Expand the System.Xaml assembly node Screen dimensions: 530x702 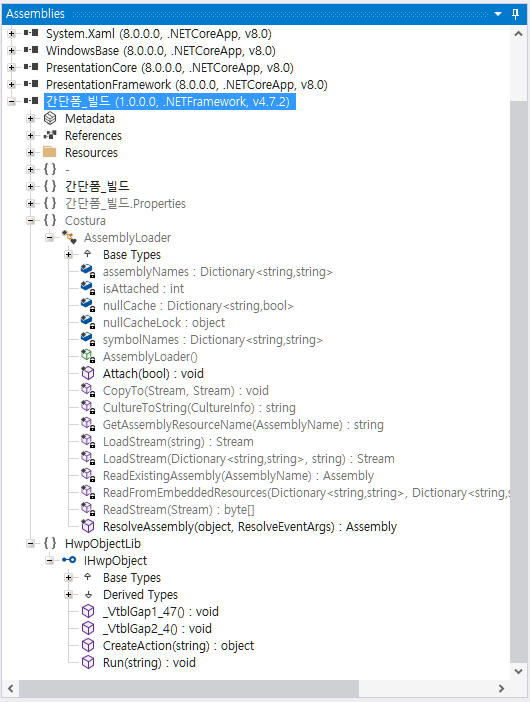(12, 34)
